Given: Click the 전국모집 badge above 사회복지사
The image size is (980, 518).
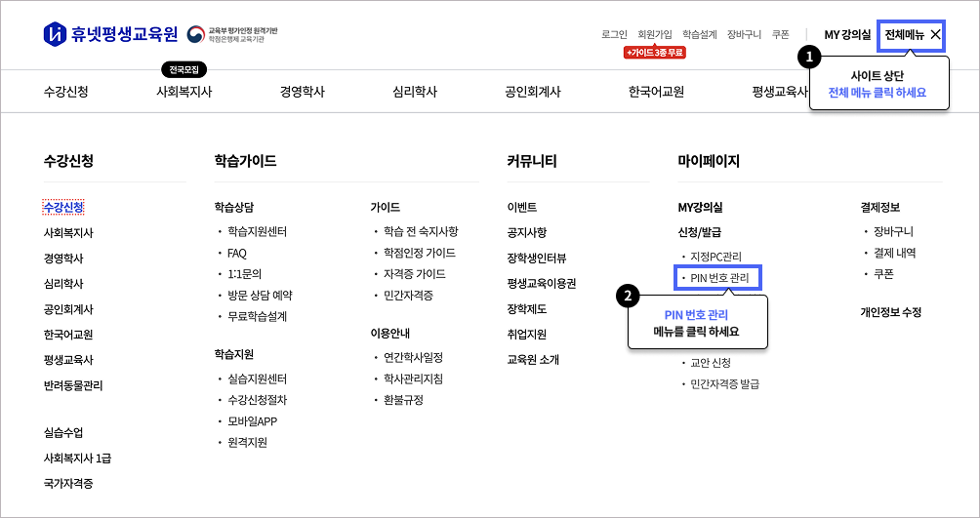Looking at the screenshot, I should click(184, 70).
